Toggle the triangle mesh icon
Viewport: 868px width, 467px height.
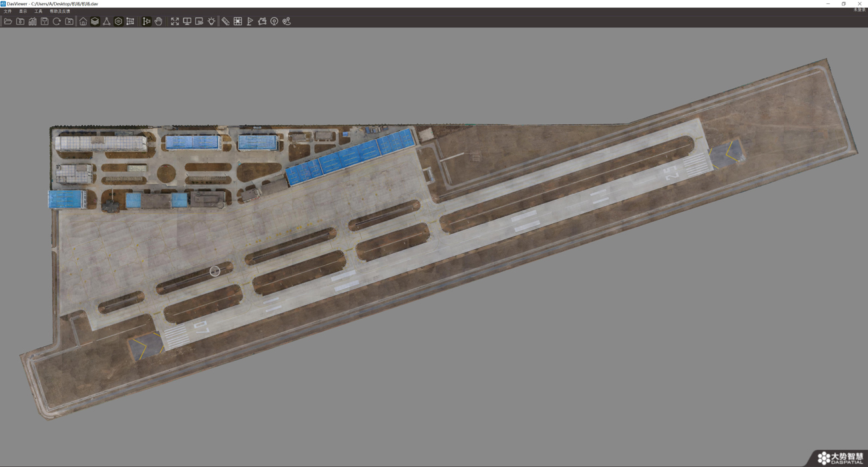point(106,21)
